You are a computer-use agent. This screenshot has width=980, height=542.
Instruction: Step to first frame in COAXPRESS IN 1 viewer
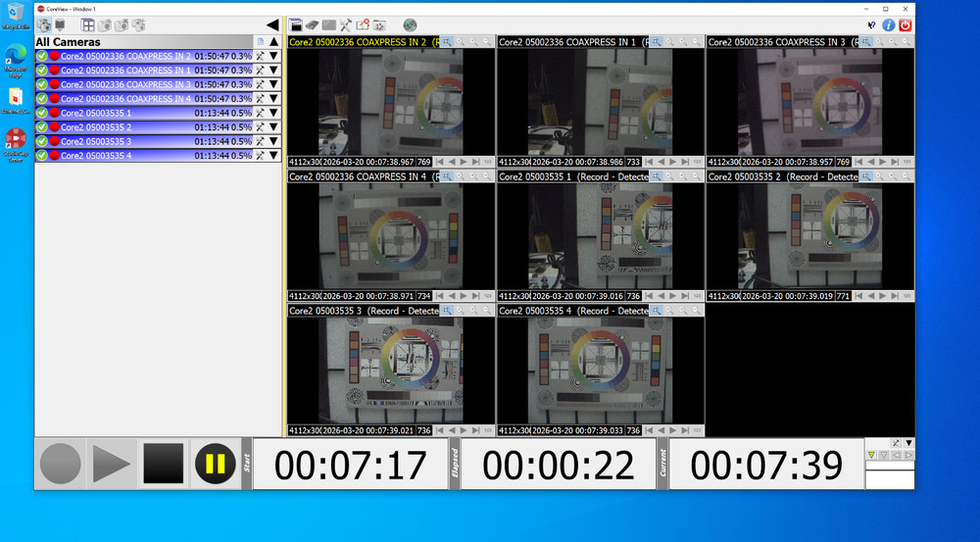[649, 162]
